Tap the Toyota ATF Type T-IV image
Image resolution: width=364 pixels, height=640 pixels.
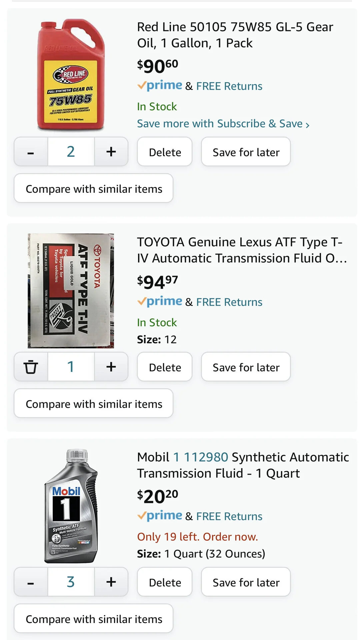tap(71, 291)
